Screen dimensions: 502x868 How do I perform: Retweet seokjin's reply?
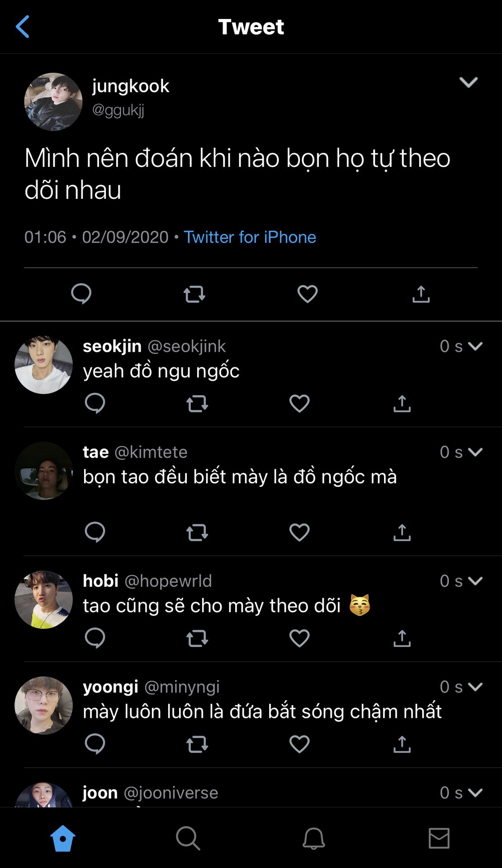pyautogui.click(x=197, y=403)
